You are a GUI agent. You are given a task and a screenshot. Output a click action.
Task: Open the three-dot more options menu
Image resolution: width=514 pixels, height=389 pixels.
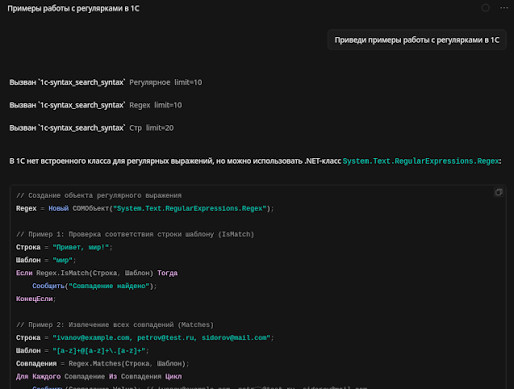click(504, 8)
